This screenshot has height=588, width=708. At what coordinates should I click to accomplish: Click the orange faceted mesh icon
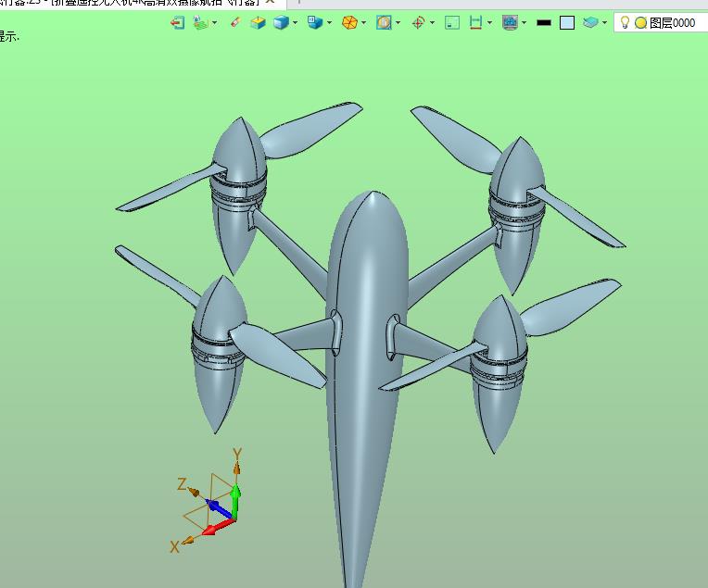pyautogui.click(x=349, y=22)
